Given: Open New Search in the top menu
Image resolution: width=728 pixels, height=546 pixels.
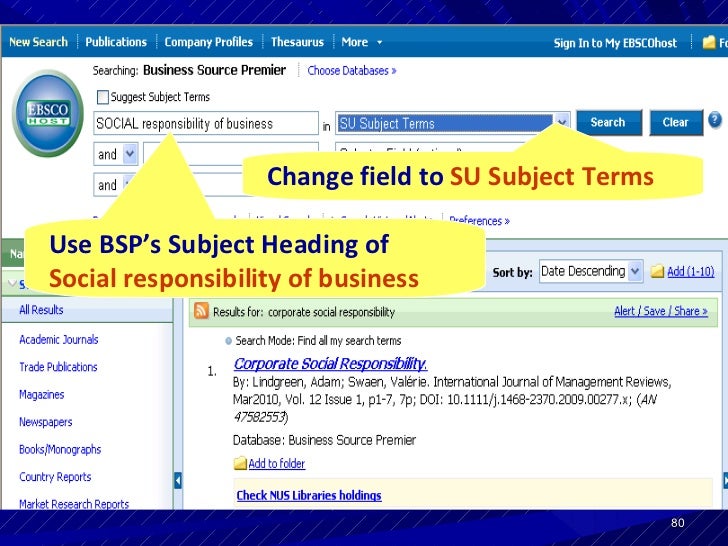Looking at the screenshot, I should pos(38,42).
